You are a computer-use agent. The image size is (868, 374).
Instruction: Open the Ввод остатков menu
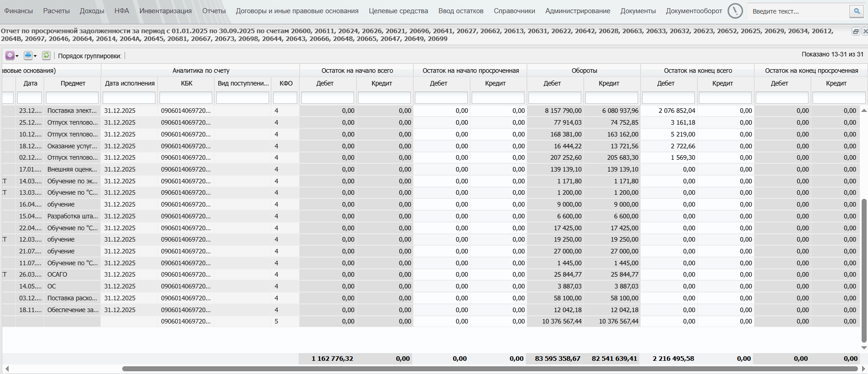461,11
